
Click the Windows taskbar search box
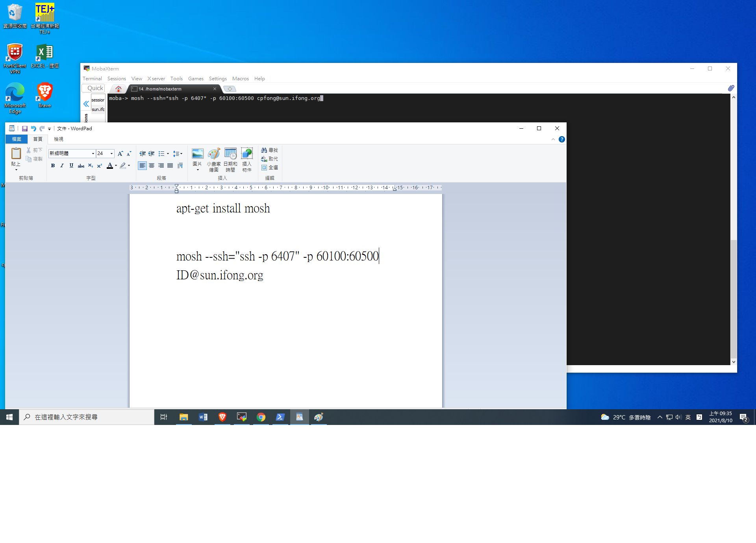coord(87,417)
